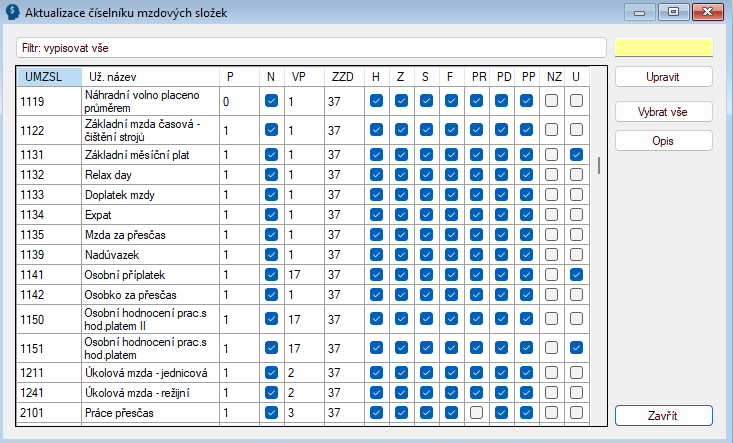
Task: Click the application icon in title bar
Action: pyautogui.click(x=12, y=13)
